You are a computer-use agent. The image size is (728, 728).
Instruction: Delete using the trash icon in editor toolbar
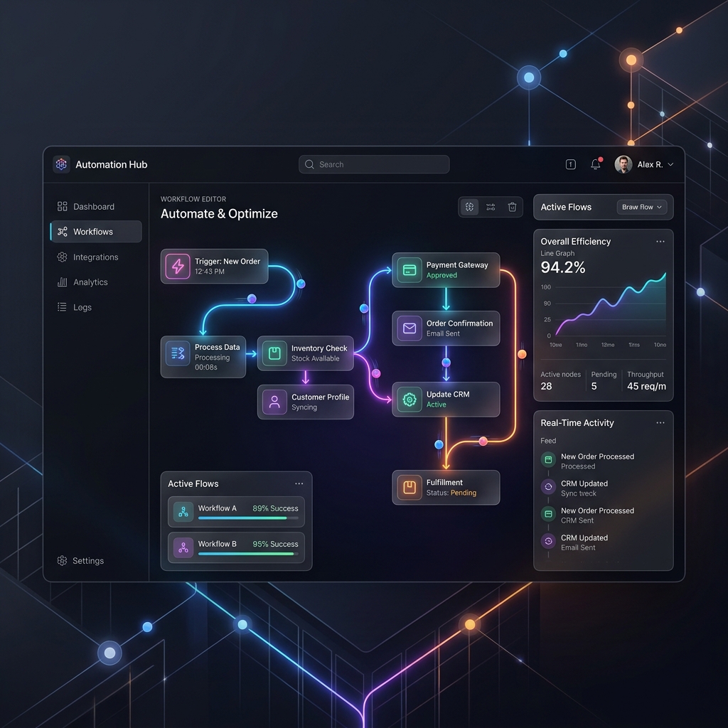[512, 207]
